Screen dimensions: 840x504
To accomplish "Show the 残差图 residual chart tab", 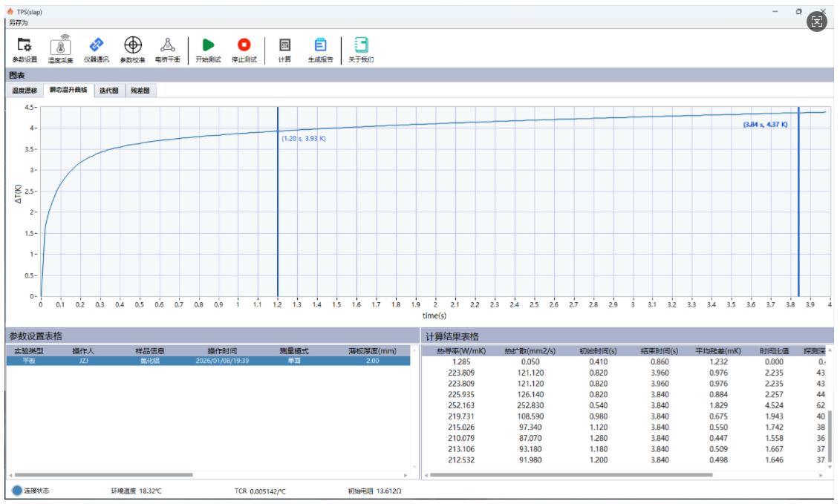I will 140,91.
